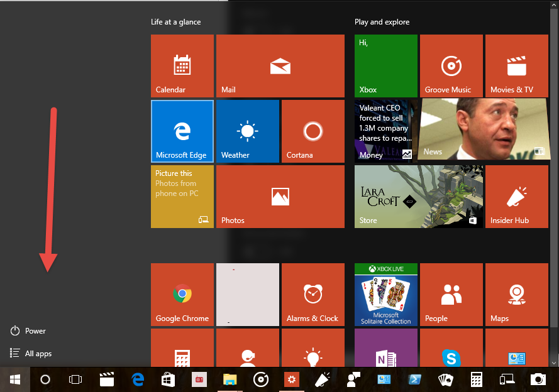Open the People tile

(451, 295)
